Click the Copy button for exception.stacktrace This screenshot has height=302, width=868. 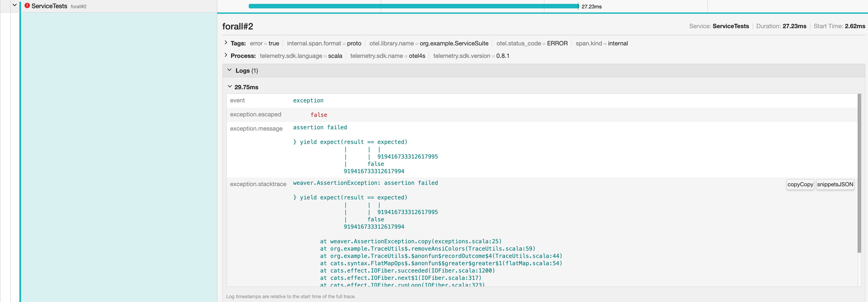800,184
